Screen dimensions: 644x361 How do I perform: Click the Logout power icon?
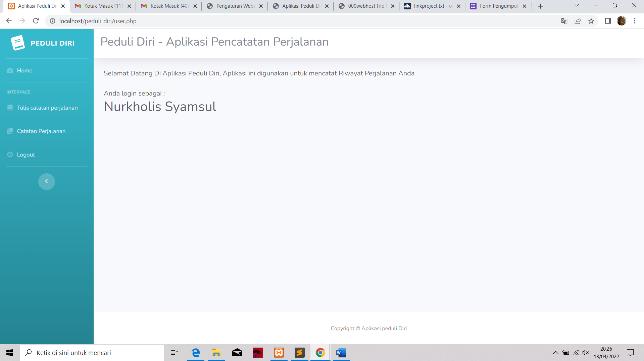pos(10,155)
